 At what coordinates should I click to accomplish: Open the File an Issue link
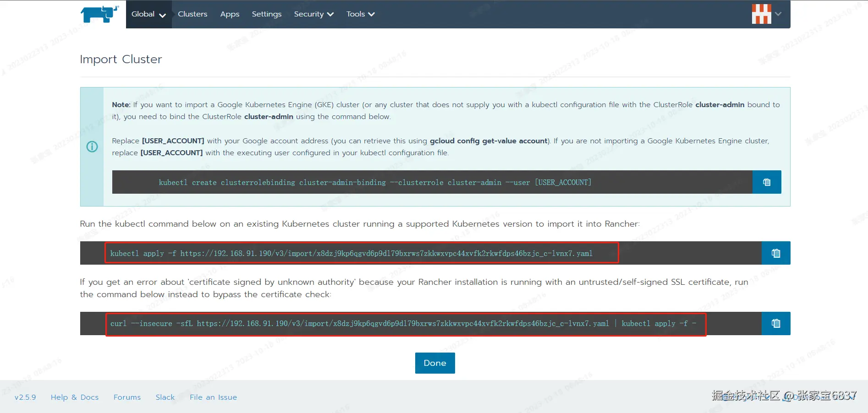pos(213,397)
